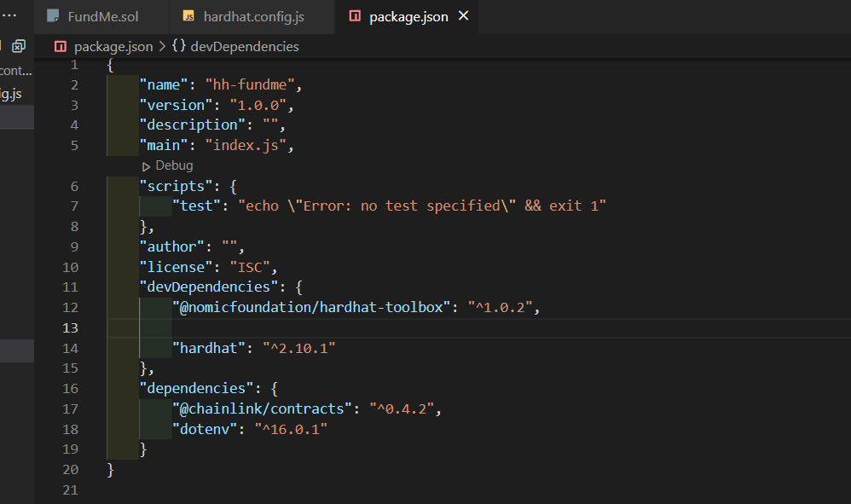Click the "index.js" main value

pyautogui.click(x=246, y=145)
